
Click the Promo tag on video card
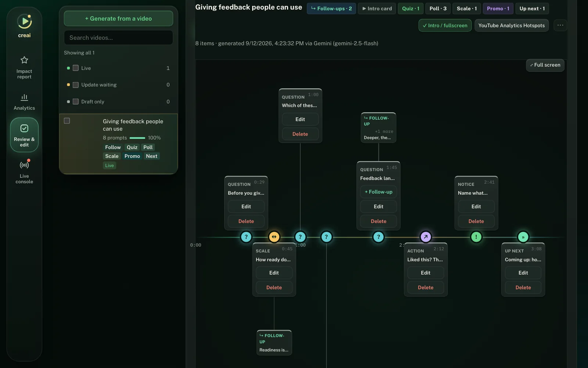click(x=132, y=156)
